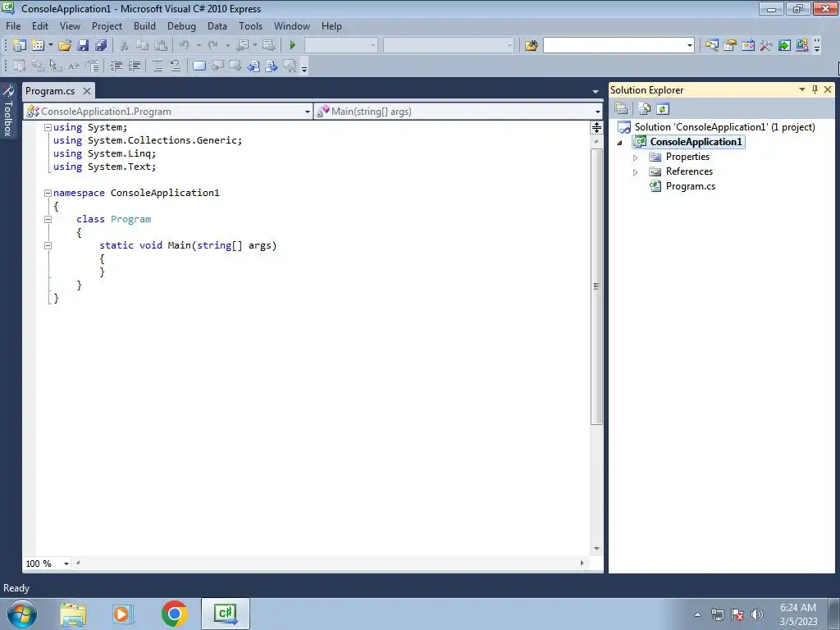
Task: Collapse the class Program outlining block
Action: pyautogui.click(x=48, y=219)
